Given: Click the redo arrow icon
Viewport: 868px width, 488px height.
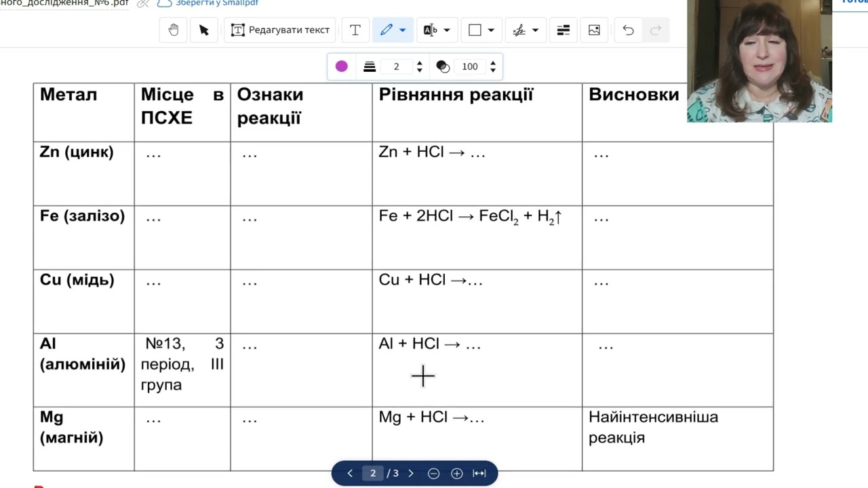Looking at the screenshot, I should coord(655,30).
